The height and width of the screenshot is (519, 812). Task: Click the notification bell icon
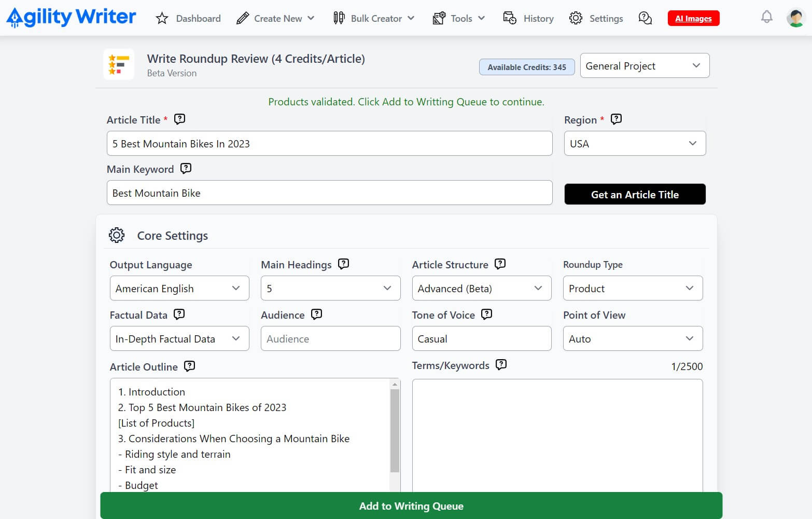(x=766, y=17)
